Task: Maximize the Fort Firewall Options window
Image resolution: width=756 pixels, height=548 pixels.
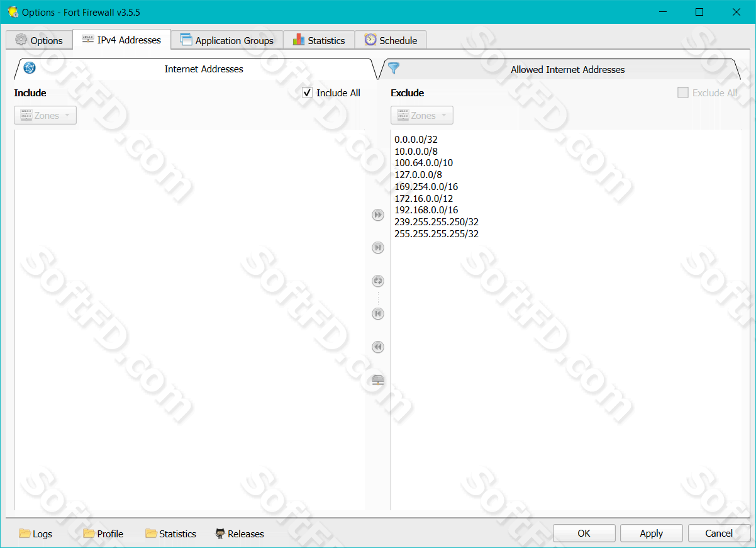Action: coord(699,12)
